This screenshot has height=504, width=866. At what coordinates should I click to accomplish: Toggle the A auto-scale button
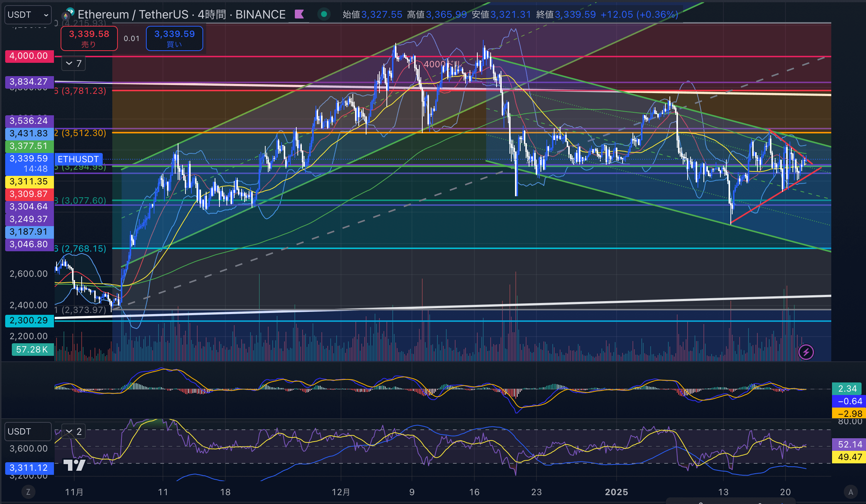coord(851,492)
